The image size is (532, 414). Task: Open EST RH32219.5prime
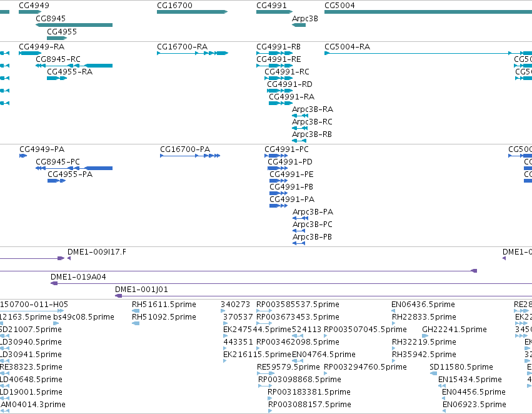pos(424,342)
